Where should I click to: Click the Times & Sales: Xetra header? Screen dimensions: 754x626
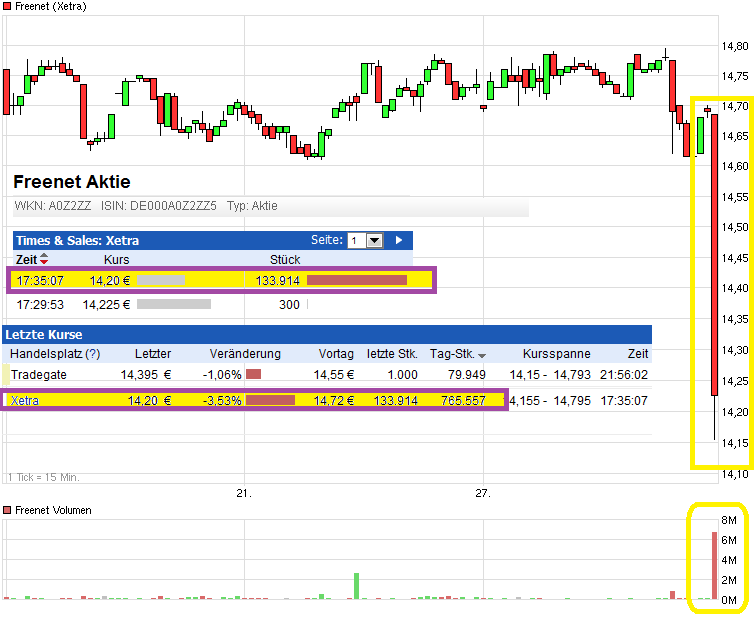(x=77, y=240)
